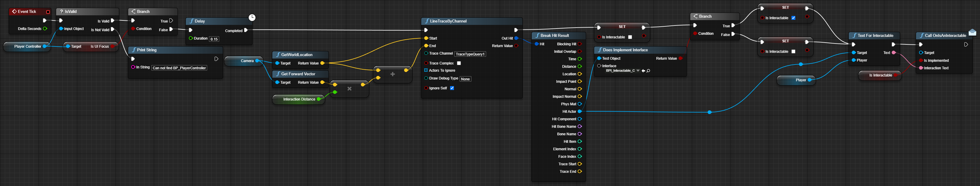This screenshot has width=980, height=186.
Task: Click the red square on Event Tick node
Action: [x=48, y=12]
